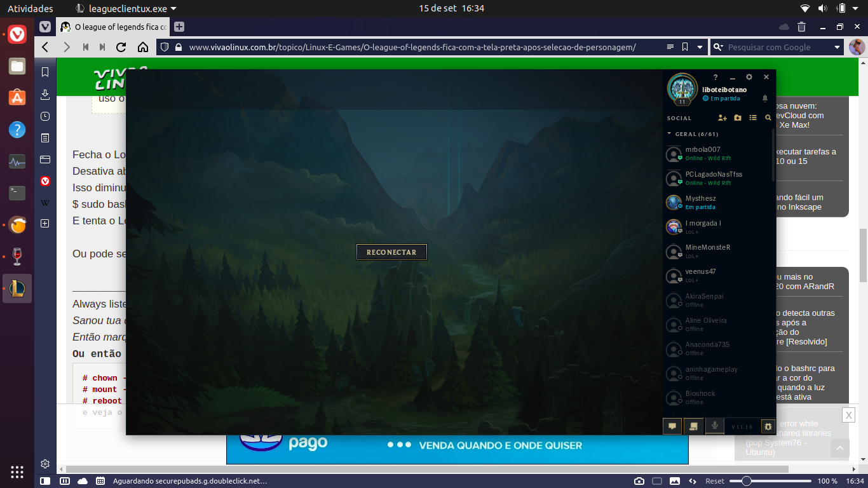Toggle the Vivaldi side panel visibility

pos(45,481)
